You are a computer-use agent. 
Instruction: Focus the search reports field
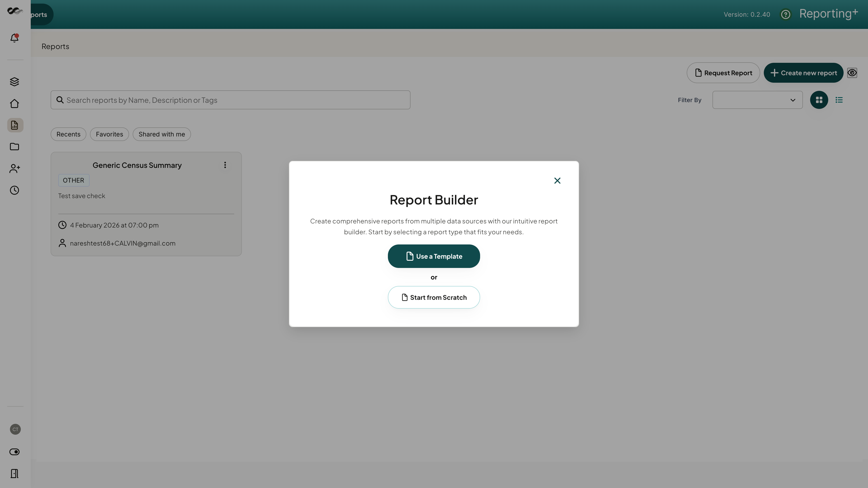(231, 100)
